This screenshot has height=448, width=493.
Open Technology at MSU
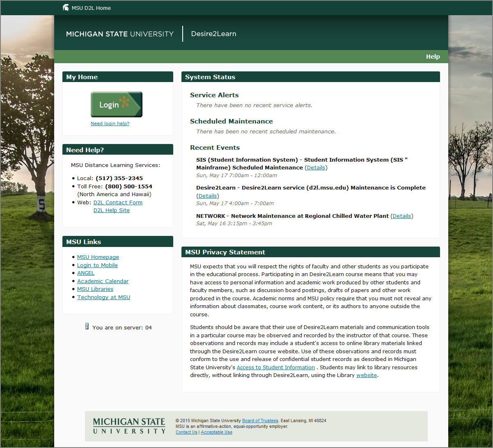pos(103,297)
